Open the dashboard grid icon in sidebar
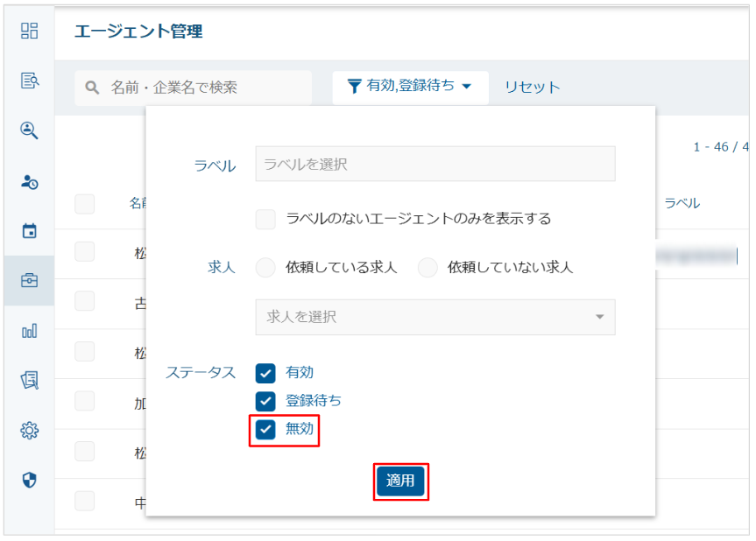 coord(30,32)
